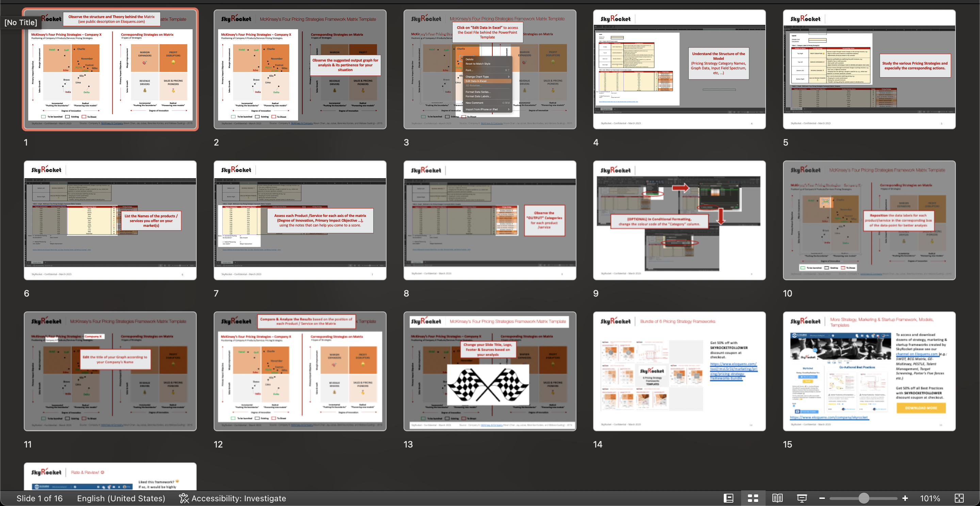Click English (United States) language indicator
Image resolution: width=980 pixels, height=506 pixels.
coord(121,498)
